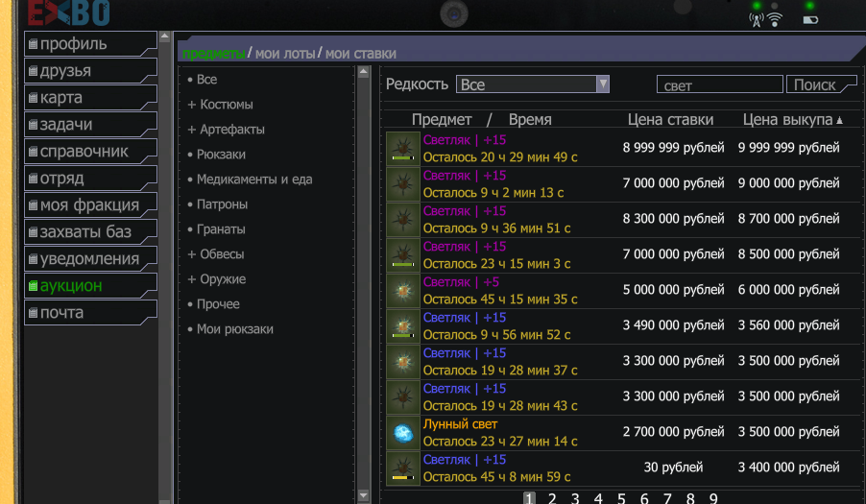Open the почта section
The height and width of the screenshot is (504, 866).
tap(90, 312)
